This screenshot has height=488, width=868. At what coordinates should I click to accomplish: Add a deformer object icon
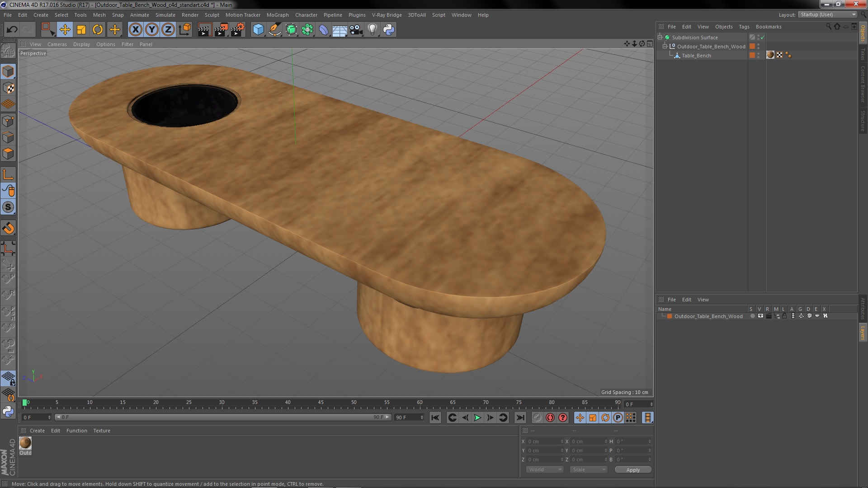coord(324,30)
